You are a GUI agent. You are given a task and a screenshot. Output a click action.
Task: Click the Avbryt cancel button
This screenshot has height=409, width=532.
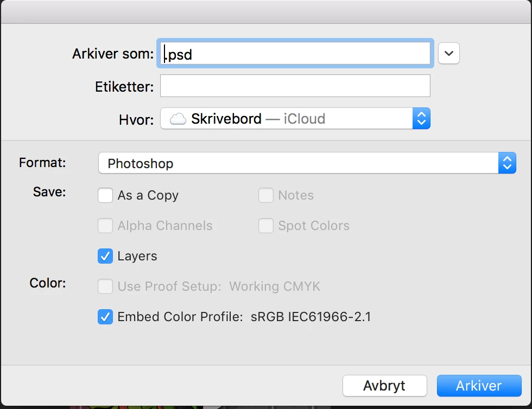pyautogui.click(x=384, y=386)
